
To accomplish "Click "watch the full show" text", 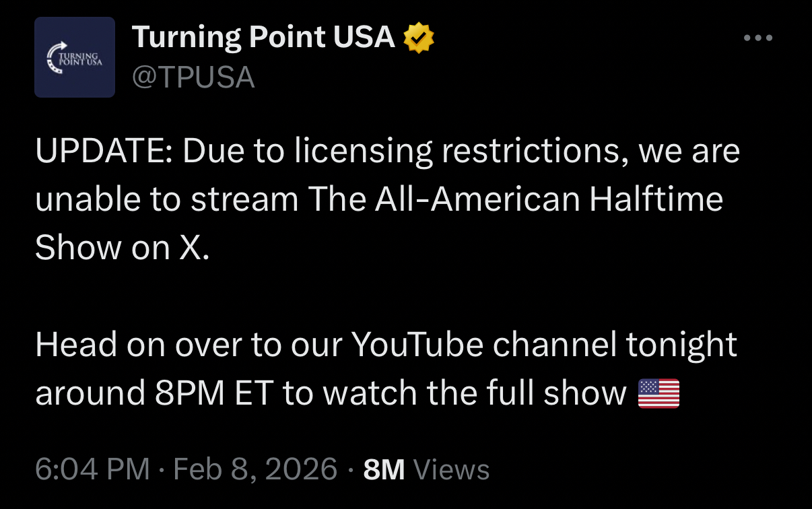I will point(474,393).
